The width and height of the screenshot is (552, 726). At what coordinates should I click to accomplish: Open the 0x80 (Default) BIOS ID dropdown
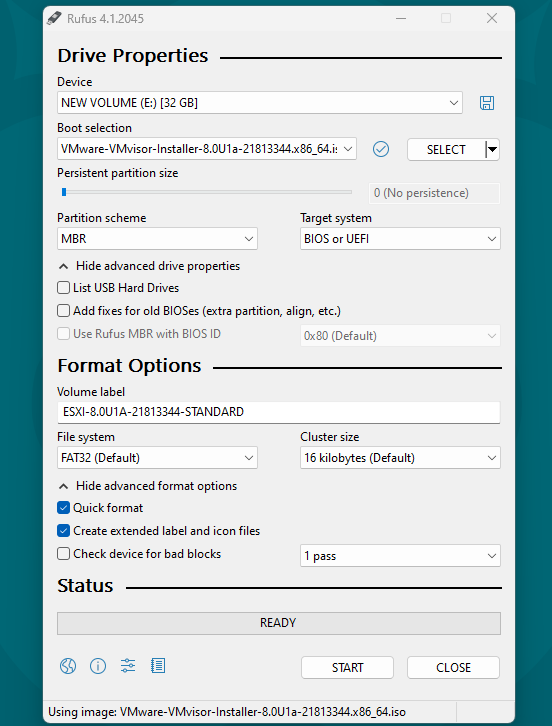(400, 336)
